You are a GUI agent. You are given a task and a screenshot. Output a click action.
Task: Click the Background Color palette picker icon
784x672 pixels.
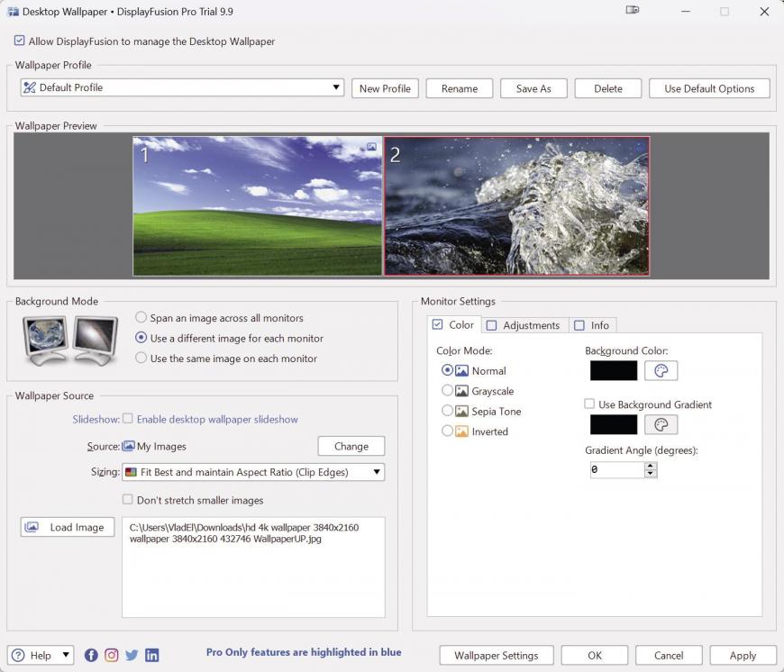click(x=661, y=371)
